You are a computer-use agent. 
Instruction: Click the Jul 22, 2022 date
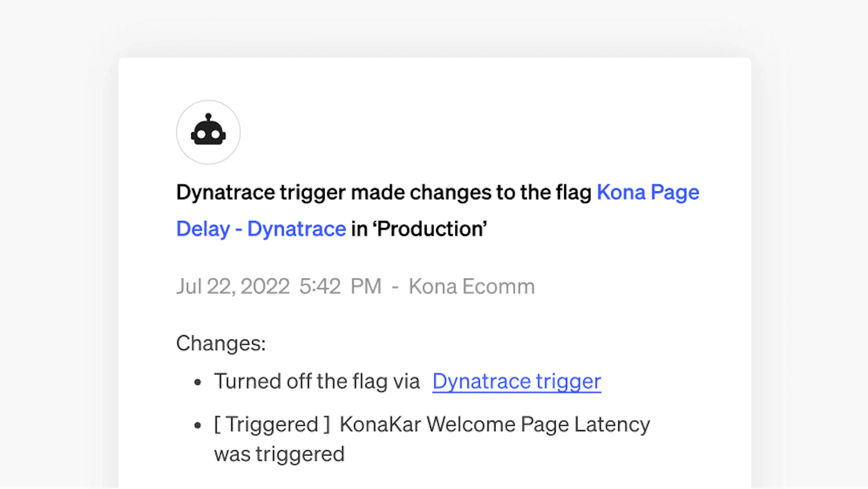point(233,286)
